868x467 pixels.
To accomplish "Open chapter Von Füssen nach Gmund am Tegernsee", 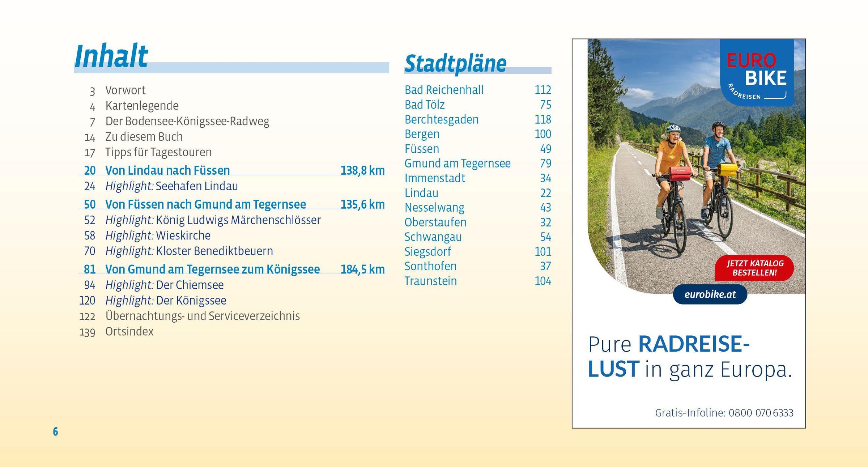I will tap(205, 204).
